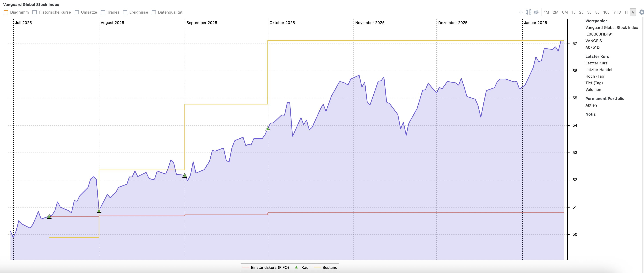
Task: Click the crossed-out eye hide icon
Action: (536, 12)
